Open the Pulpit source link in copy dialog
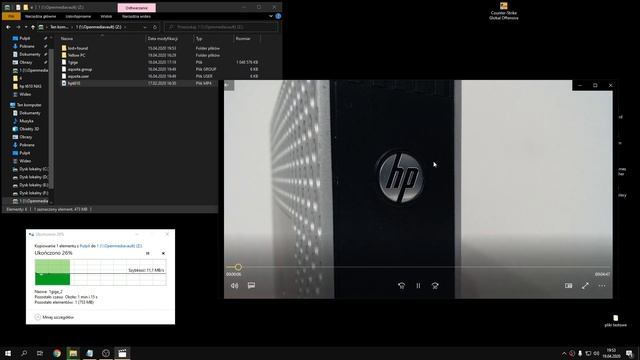 [x=85, y=246]
